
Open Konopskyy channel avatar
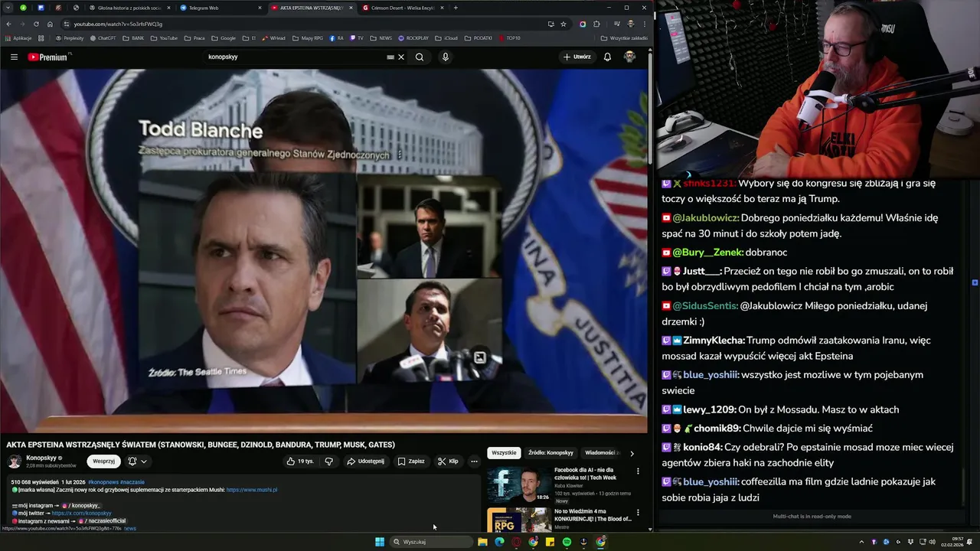click(x=15, y=461)
